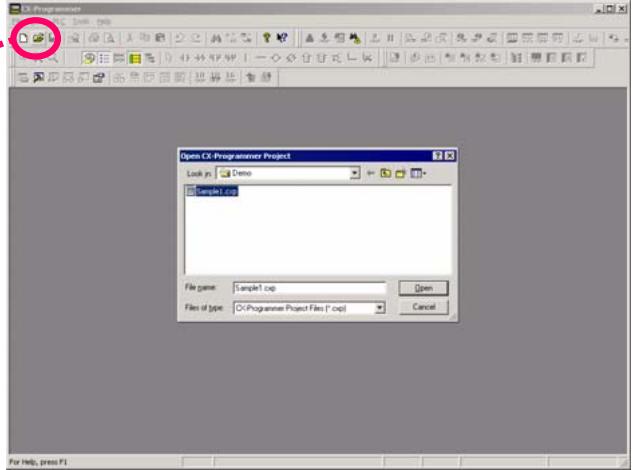Click the closed coil slashed-circle tool
This screenshot has width=633, height=470.
coord(291,59)
